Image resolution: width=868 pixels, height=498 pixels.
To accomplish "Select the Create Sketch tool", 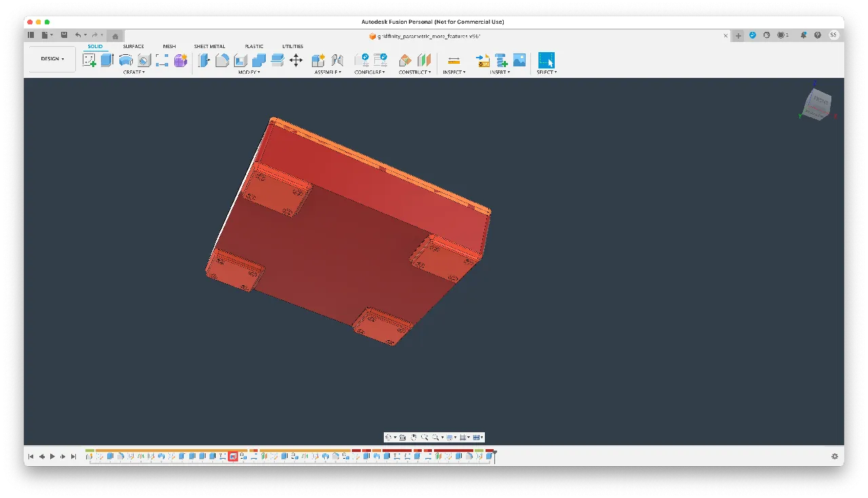I will [x=90, y=60].
